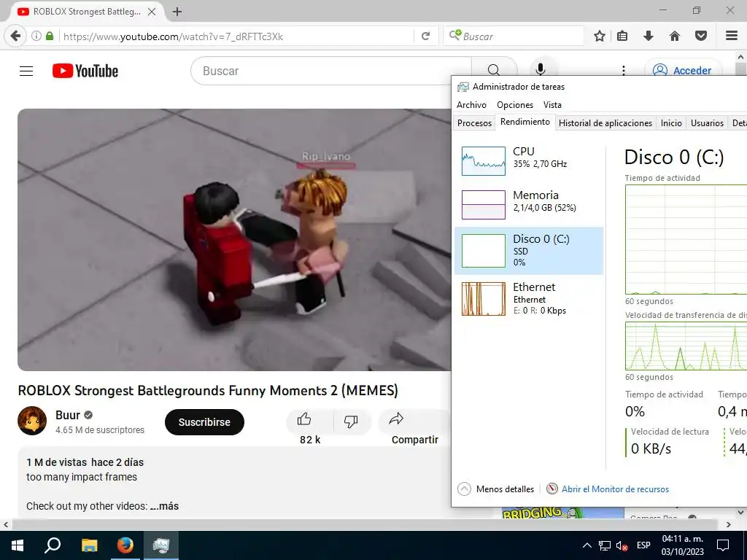Like the video with thumbs up
747x560 pixels.
click(304, 419)
